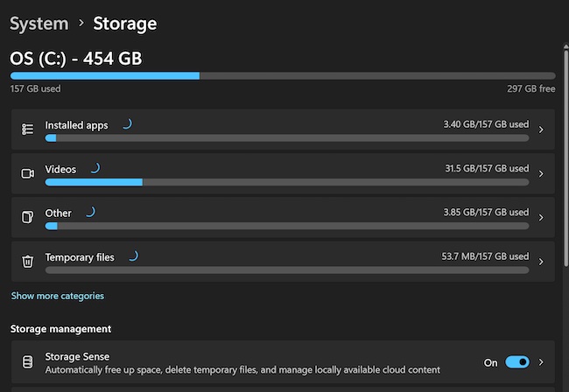Click the Installed apps list icon
Image resolution: width=569 pixels, height=392 pixels.
pyautogui.click(x=28, y=129)
